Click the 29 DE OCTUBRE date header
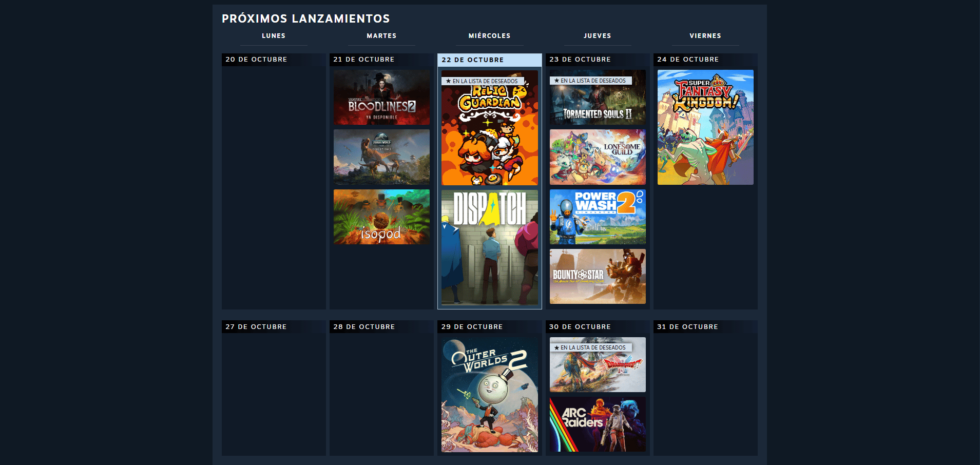The height and width of the screenshot is (465, 980). tap(490, 327)
